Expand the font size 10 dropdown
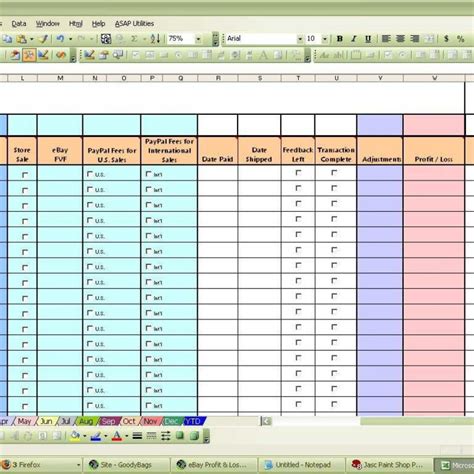 pyautogui.click(x=324, y=39)
